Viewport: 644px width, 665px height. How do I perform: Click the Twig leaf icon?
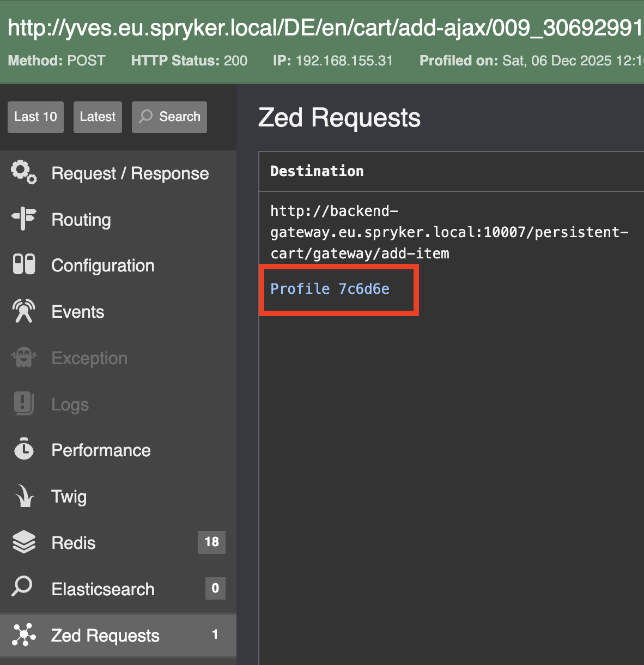pyautogui.click(x=23, y=496)
